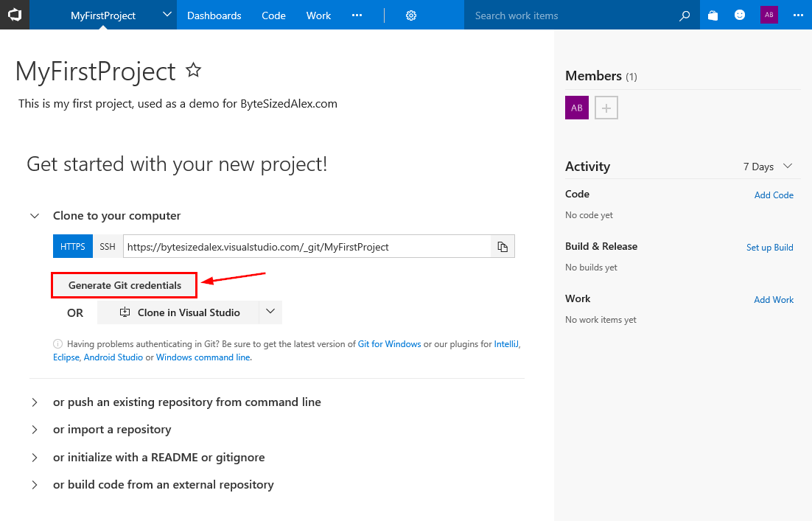Open the Work hub
The image size is (812, 521).
coord(318,15)
